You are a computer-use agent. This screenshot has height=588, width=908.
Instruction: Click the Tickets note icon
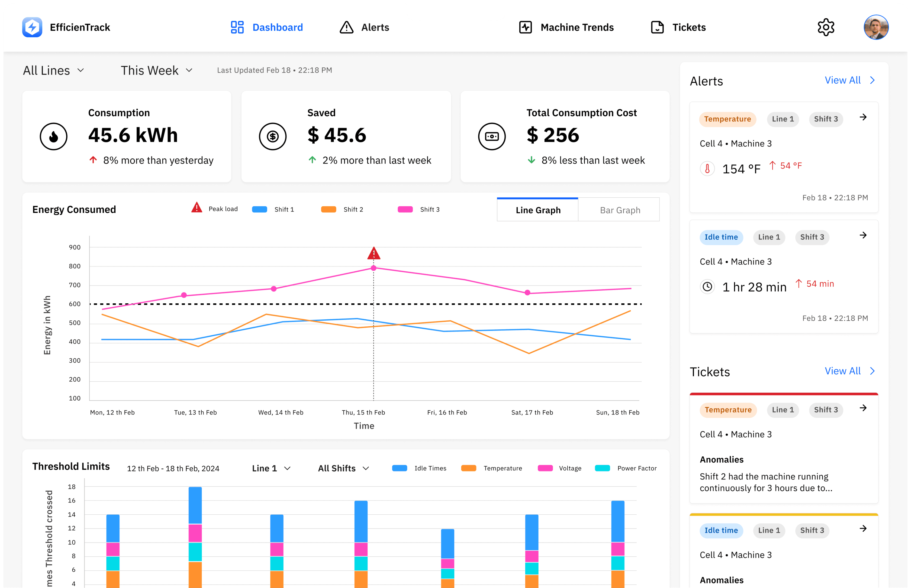tap(657, 27)
